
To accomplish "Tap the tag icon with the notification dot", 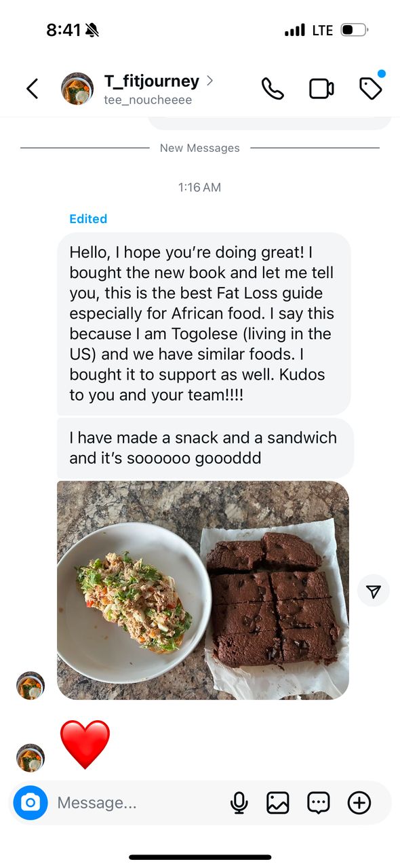I will (371, 88).
